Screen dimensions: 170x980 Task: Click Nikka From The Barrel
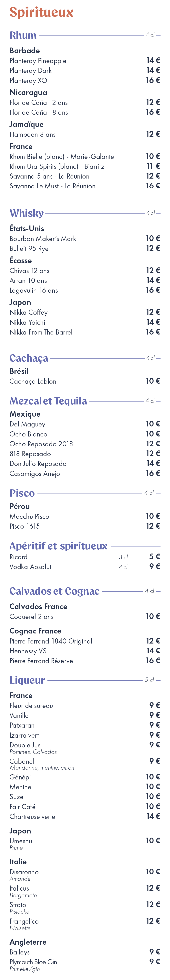(41, 332)
